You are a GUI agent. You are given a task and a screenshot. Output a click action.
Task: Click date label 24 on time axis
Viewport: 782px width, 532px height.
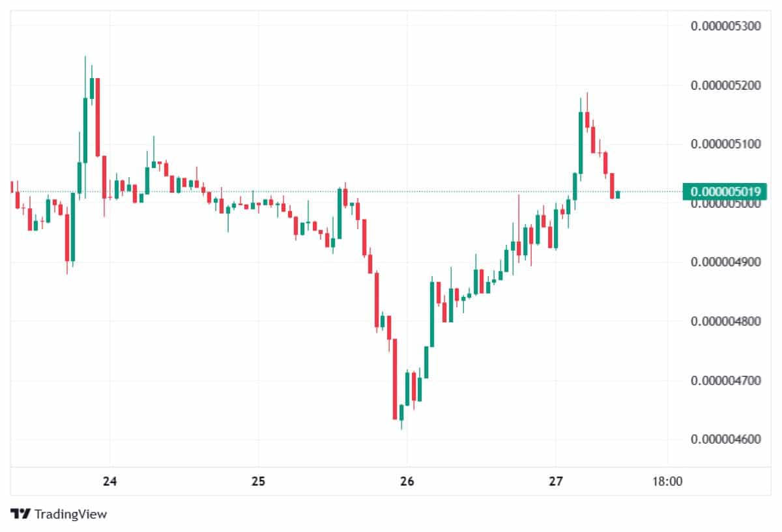pyautogui.click(x=109, y=482)
